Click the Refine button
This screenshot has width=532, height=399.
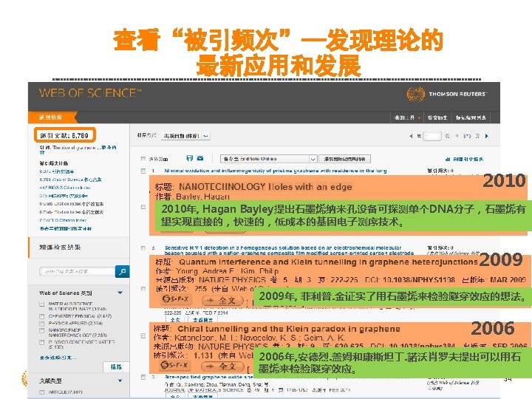pyautogui.click(x=116, y=366)
